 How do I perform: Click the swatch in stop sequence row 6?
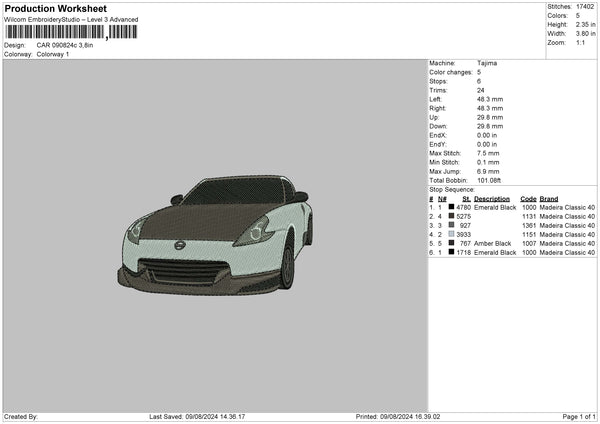click(x=451, y=252)
